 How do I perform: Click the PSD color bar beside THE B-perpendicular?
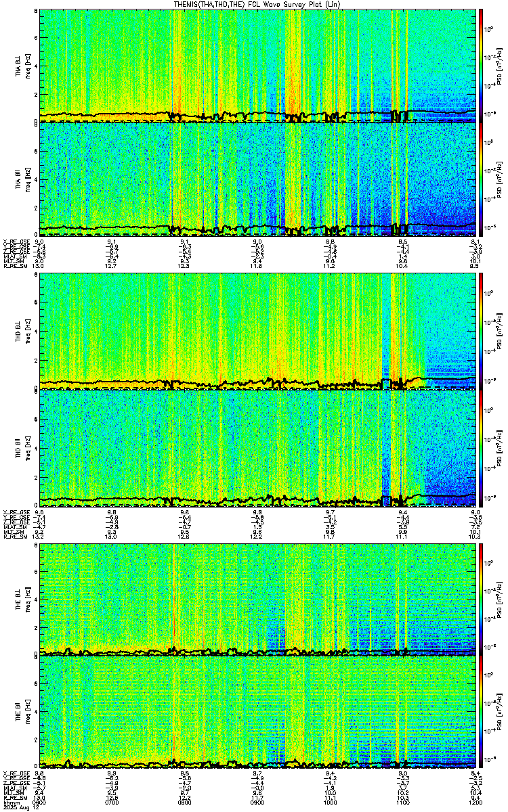(x=482, y=599)
